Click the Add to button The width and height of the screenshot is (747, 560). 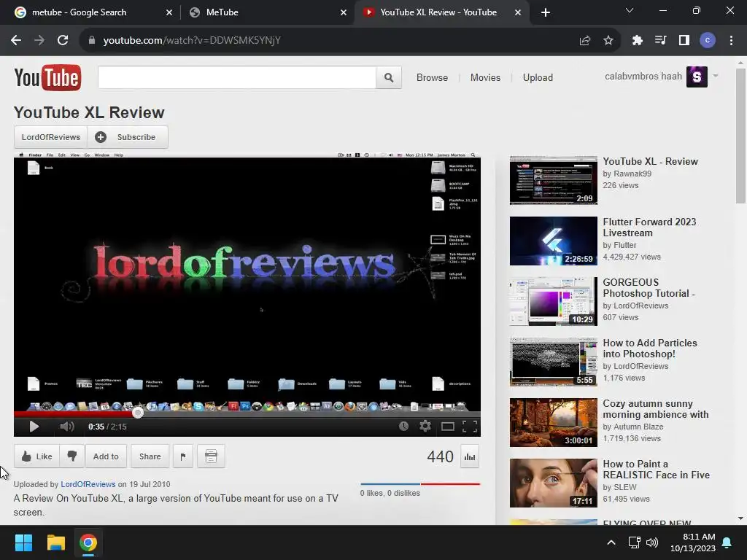click(106, 456)
